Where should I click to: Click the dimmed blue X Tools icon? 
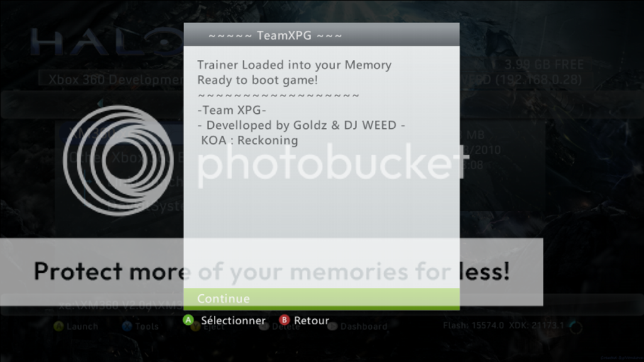tap(127, 326)
